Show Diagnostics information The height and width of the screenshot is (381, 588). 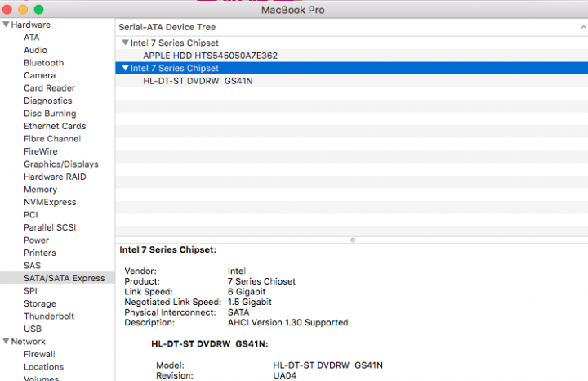pyautogui.click(x=47, y=101)
